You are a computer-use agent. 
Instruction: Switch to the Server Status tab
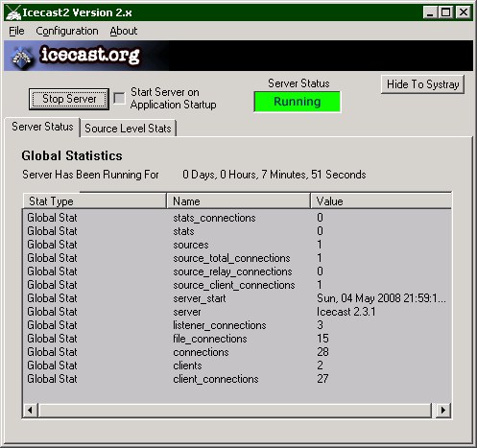(42, 127)
